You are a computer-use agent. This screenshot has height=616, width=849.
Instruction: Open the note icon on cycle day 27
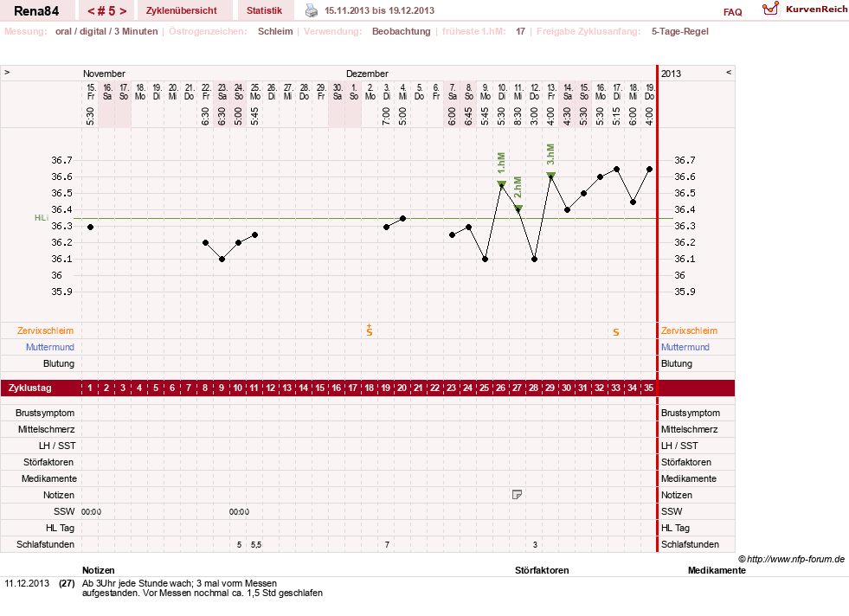pos(517,494)
